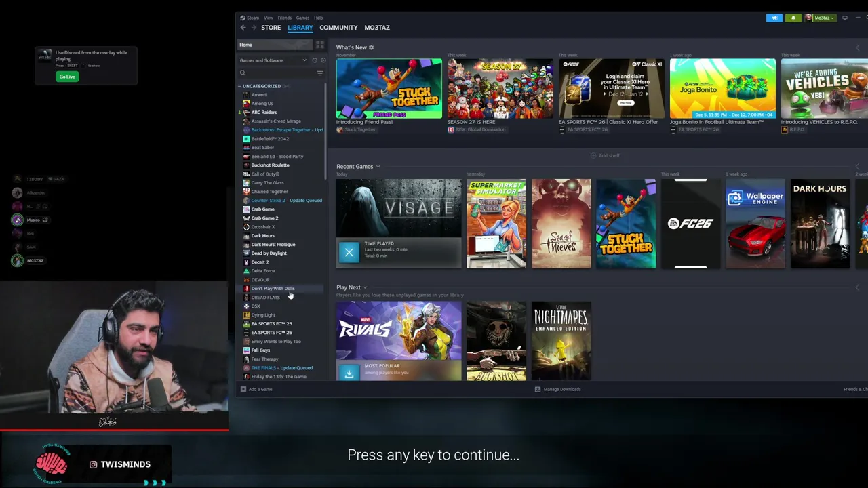Open advanced filter settings icon
Image resolution: width=868 pixels, height=488 pixels.
[x=320, y=73]
